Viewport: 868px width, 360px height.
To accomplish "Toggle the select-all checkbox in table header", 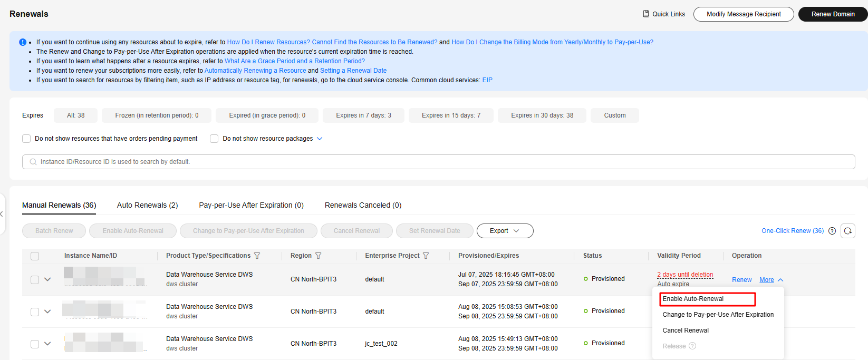I will click(x=35, y=256).
